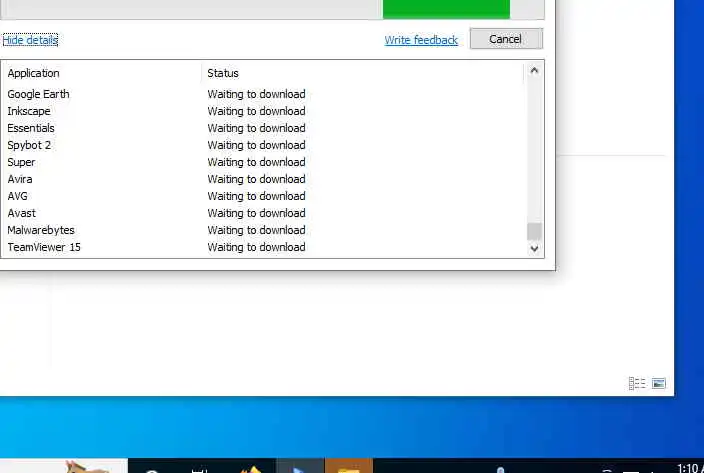This screenshot has height=473, width=704.
Task: Select the Inkscape row
Action: 264,111
